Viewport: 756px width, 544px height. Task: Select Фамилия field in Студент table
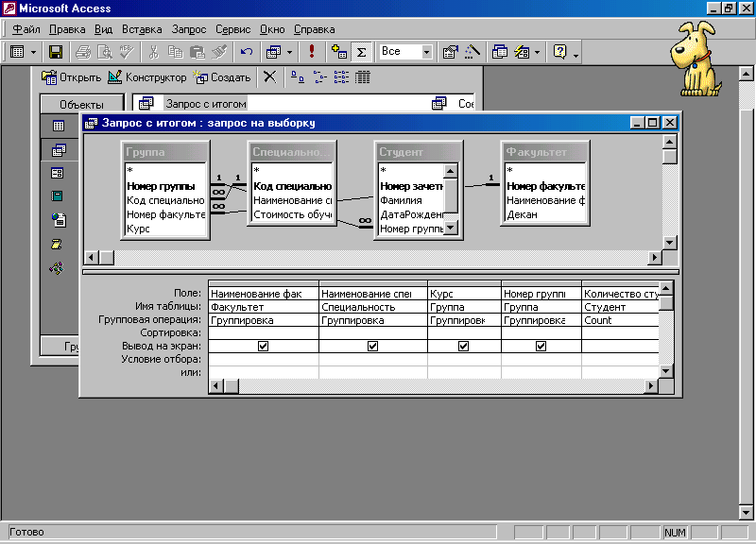(x=411, y=200)
